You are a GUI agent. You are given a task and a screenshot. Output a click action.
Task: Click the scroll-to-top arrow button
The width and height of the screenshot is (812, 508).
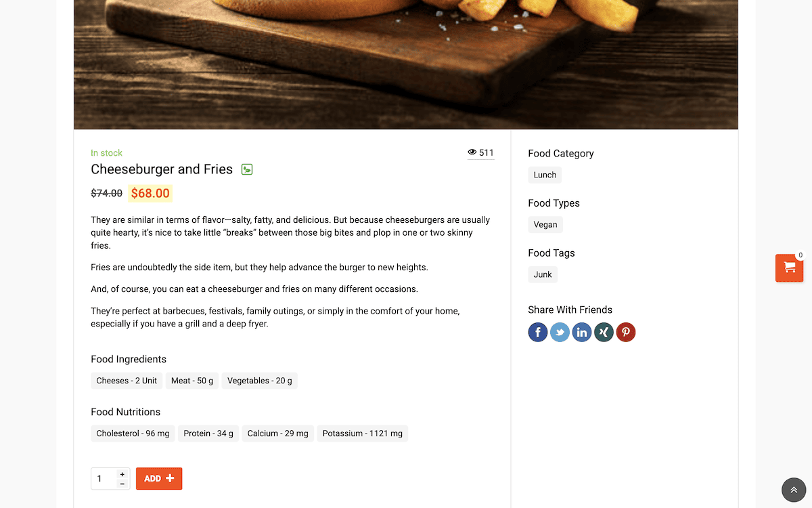point(794,490)
